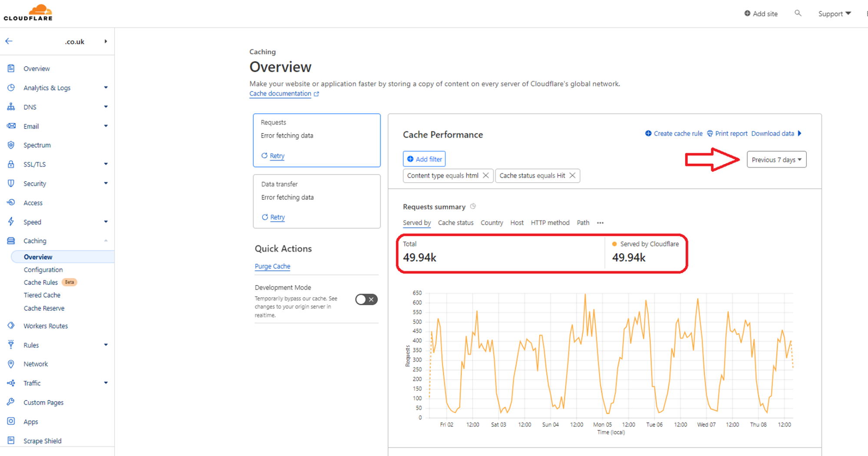Open Tiered Cache page

click(42, 295)
